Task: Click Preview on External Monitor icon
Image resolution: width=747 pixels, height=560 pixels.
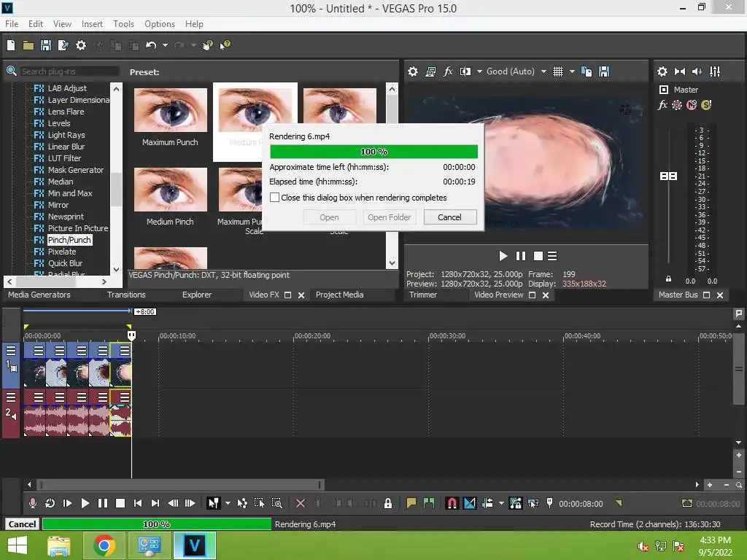Action: tap(430, 71)
